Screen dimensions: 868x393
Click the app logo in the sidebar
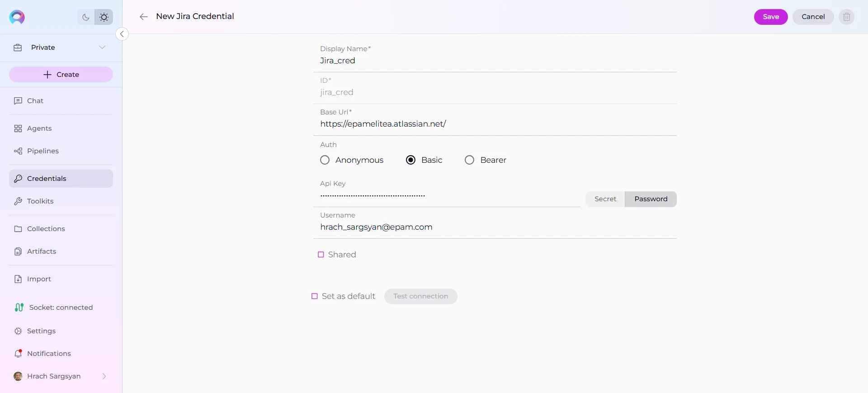tap(17, 17)
